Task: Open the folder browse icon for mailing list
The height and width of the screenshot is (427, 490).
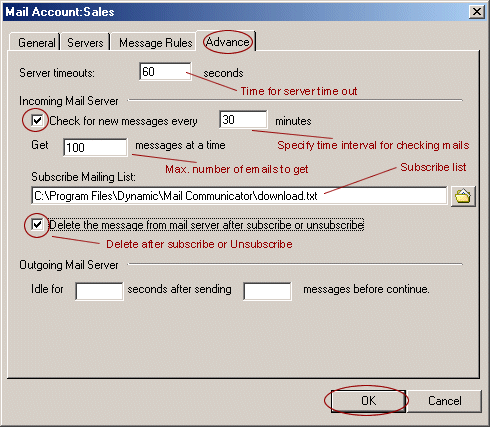Action: tap(463, 196)
